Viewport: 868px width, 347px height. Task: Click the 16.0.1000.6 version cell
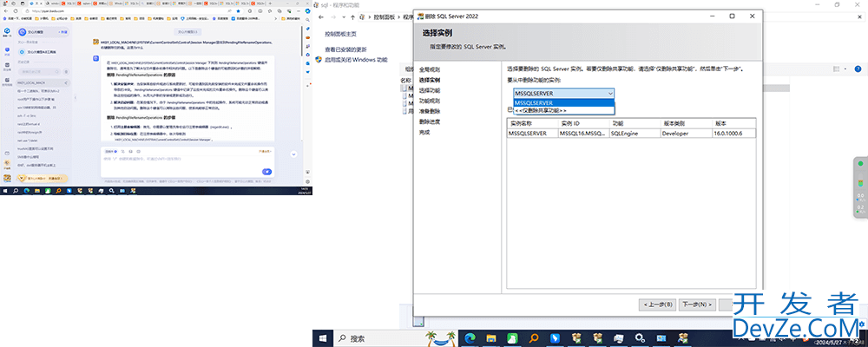(x=734, y=134)
